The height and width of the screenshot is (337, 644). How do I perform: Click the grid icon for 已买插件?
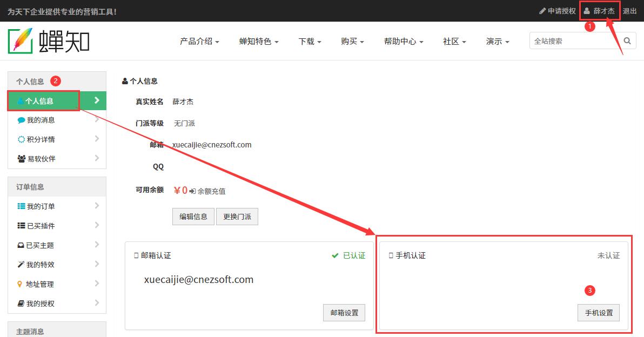click(x=22, y=226)
